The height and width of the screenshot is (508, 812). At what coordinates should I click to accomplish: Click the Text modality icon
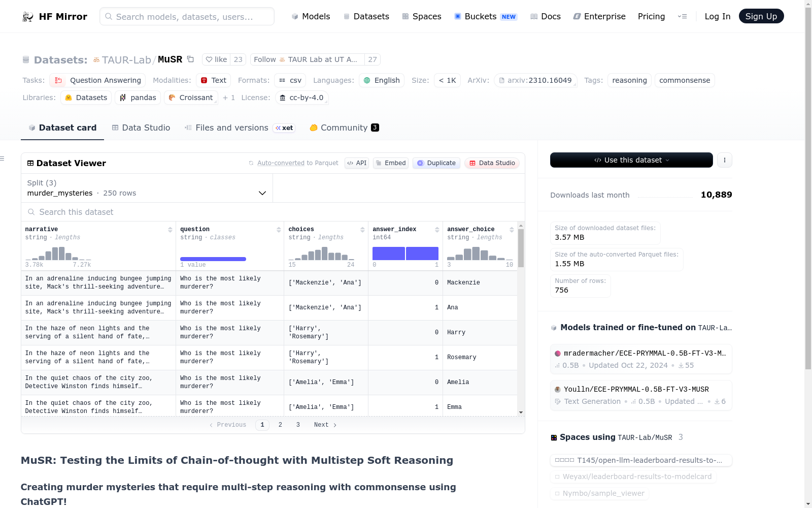click(x=204, y=80)
